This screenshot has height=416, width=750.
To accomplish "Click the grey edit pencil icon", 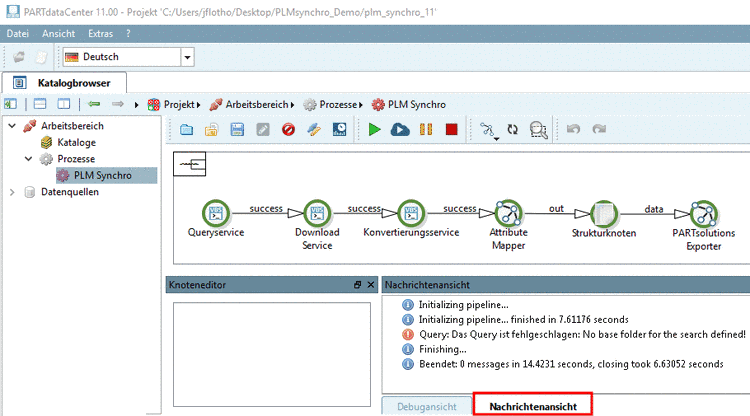I will point(263,129).
